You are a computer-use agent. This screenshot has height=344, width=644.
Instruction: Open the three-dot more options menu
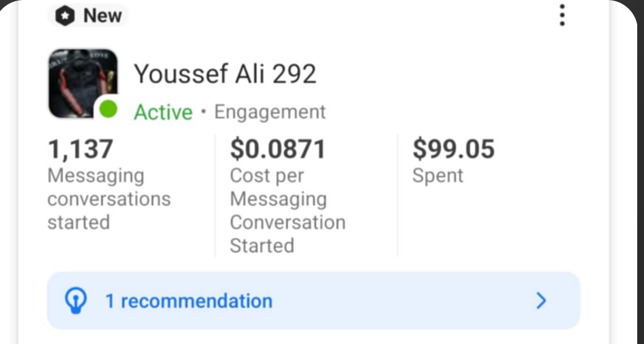click(561, 15)
